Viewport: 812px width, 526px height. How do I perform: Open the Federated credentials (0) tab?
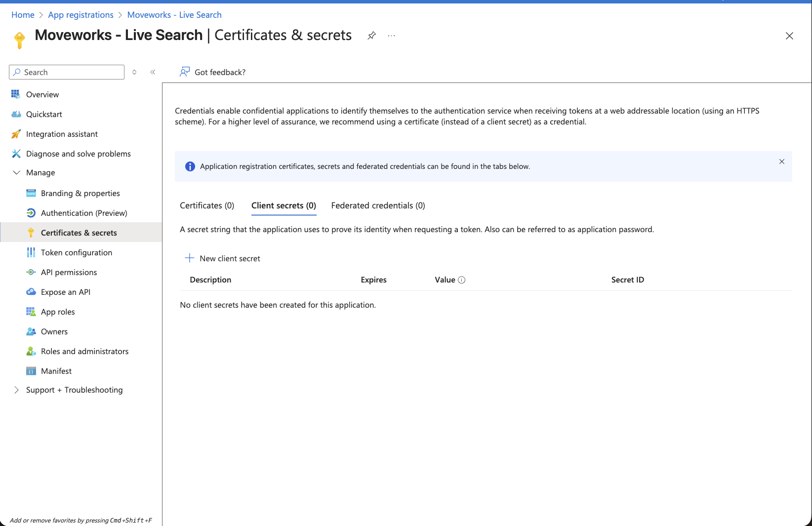[x=378, y=205]
